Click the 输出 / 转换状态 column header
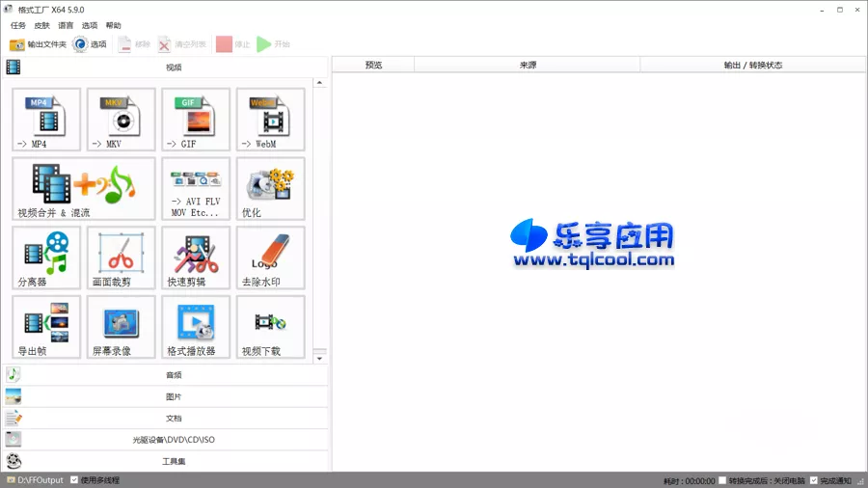The image size is (868, 488). 753,65
